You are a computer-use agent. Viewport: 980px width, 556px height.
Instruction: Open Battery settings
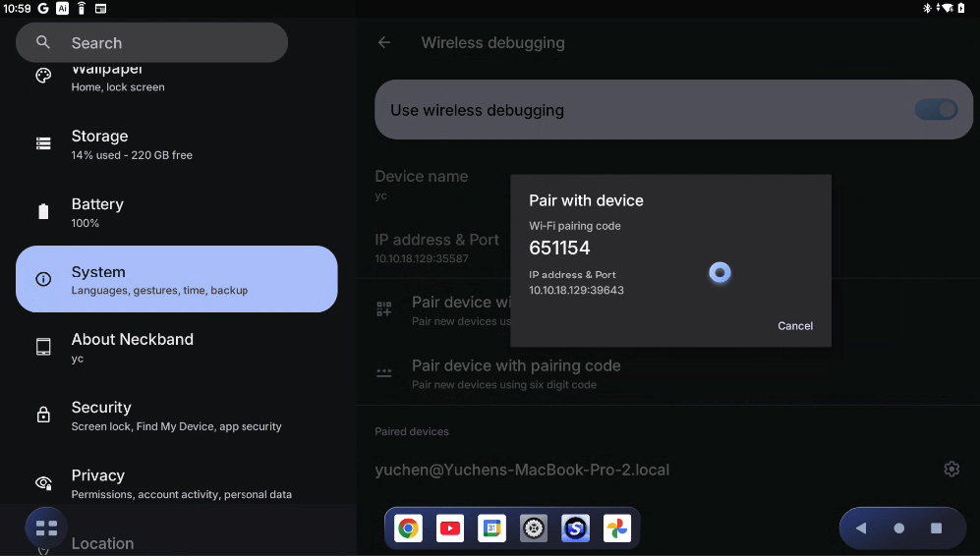[x=177, y=212]
